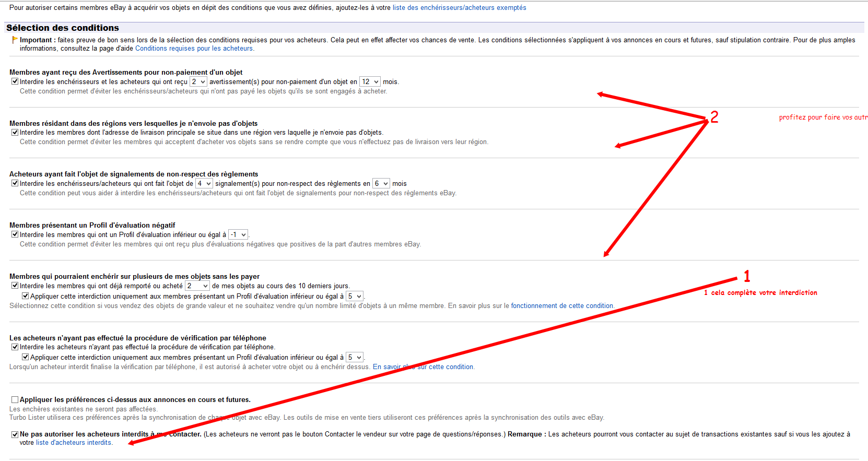Uncheck the non-payment warnings restriction checkbox
This screenshot has height=461, width=868.
coord(15,81)
